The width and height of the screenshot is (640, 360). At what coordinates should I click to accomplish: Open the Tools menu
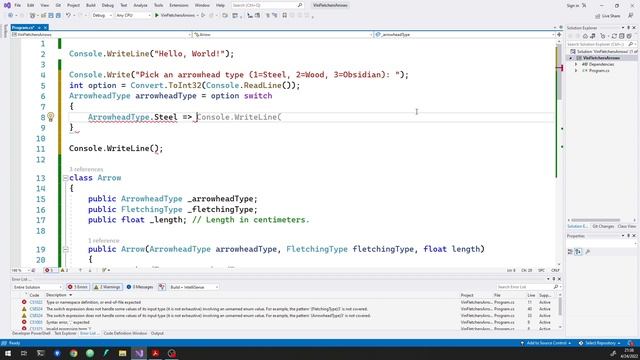158,5
